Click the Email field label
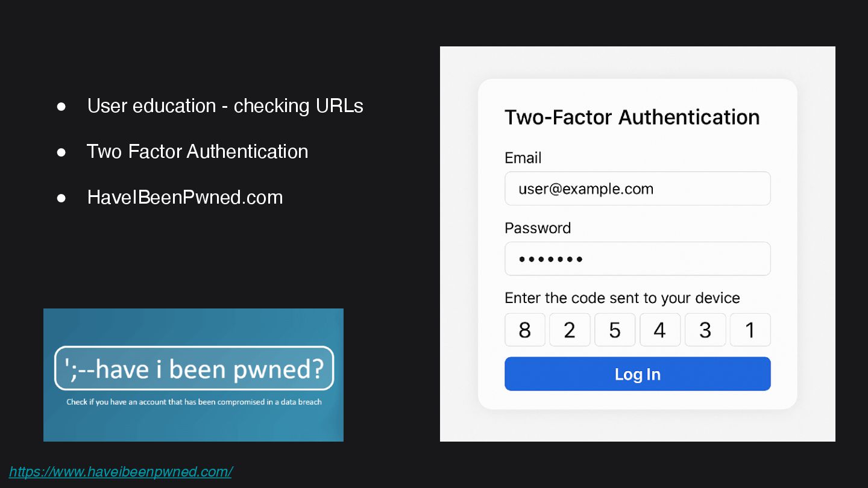This screenshot has height=488, width=868. click(x=523, y=158)
